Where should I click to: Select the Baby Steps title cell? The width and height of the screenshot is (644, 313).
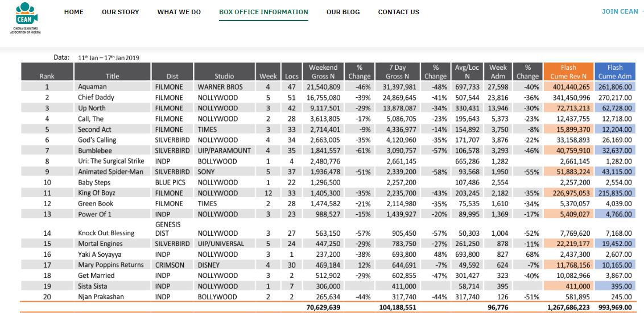[x=94, y=182]
